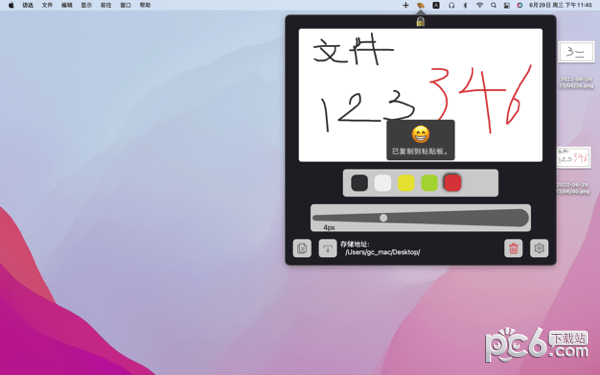Open the 访达 menu

coord(28,5)
